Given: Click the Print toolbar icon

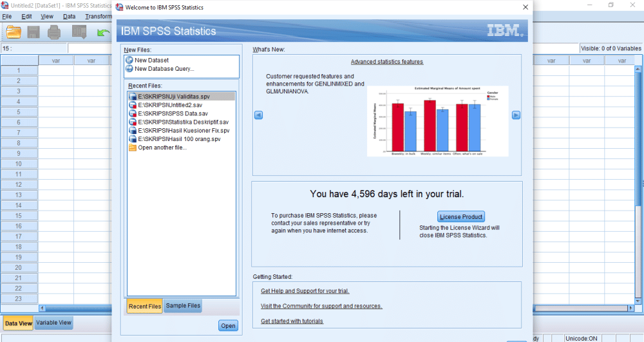Looking at the screenshot, I should coord(55,32).
